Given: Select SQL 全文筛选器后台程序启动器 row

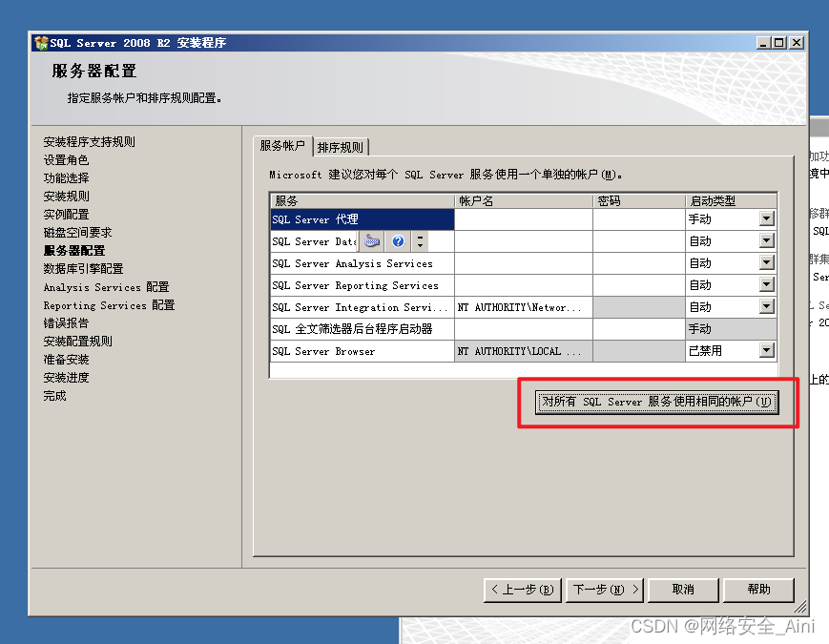Looking at the screenshot, I should coord(363,329).
